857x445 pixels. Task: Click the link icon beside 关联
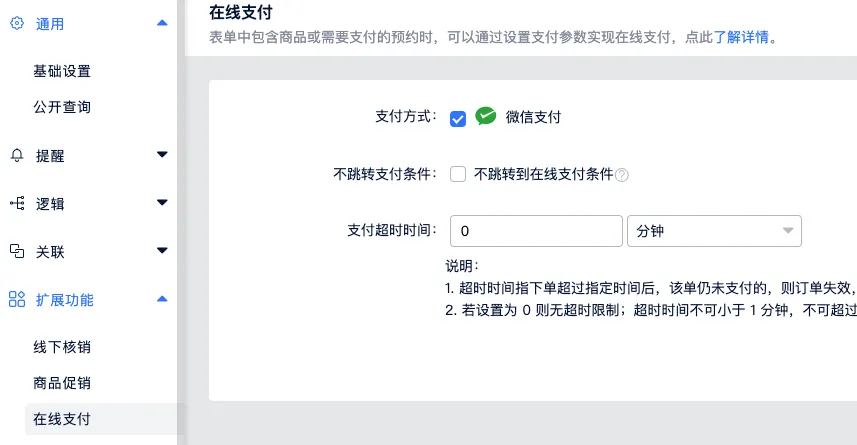[x=16, y=251]
